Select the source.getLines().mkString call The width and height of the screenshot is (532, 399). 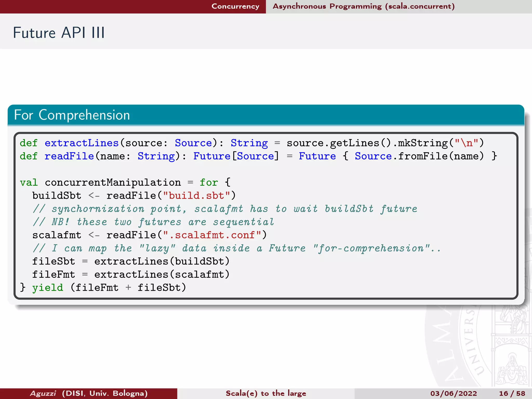385,143
